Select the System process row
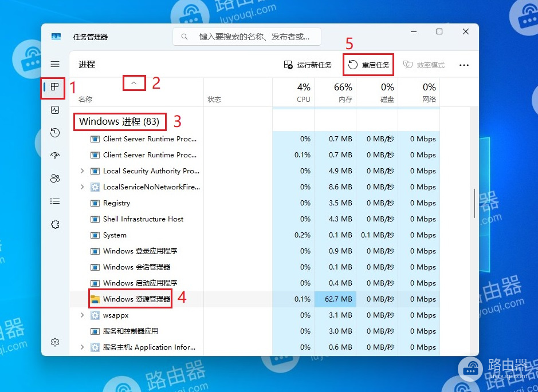Image resolution: width=538 pixels, height=392 pixels. [x=254, y=235]
